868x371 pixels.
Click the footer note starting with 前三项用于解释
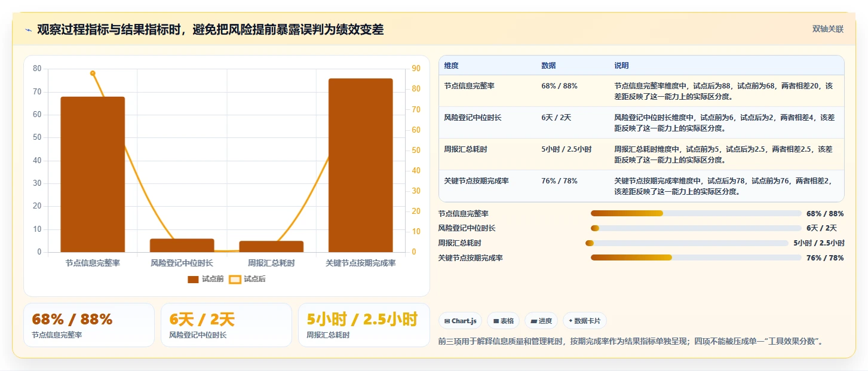[631, 342]
